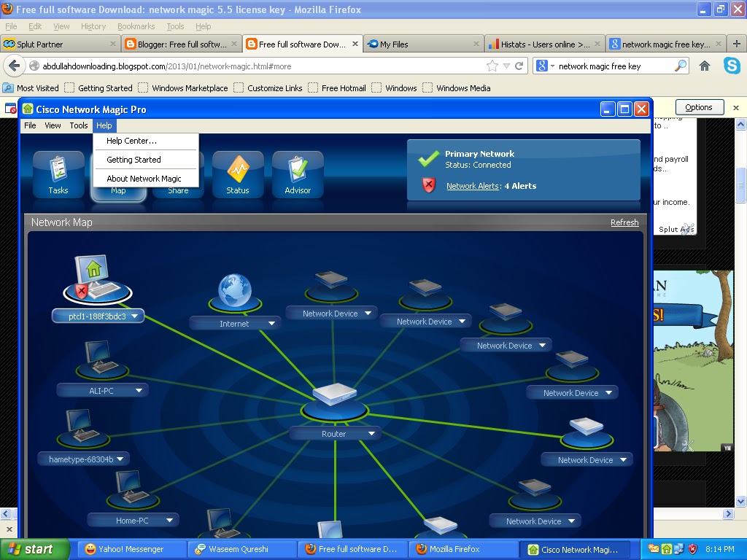Click the Options button in notification bar
Viewport: 747px width, 560px height.
pyautogui.click(x=699, y=107)
